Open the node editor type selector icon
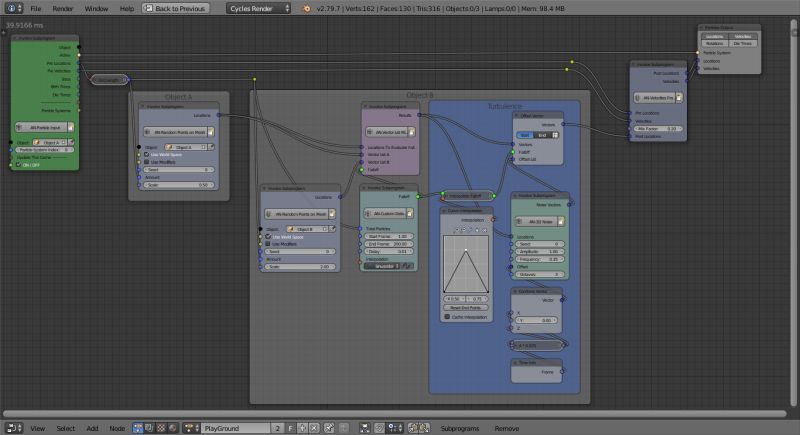 [14, 428]
